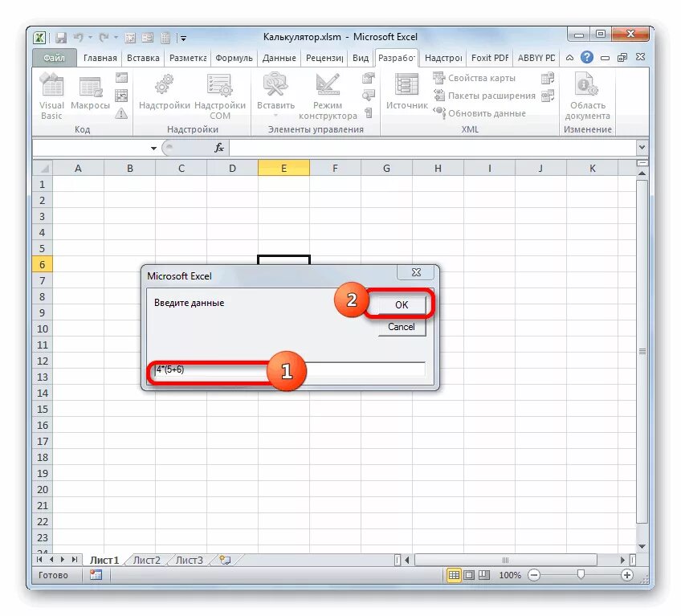Viewport: 681px width, 616px height.
Task: Switch to the Вставка tab
Action: (x=143, y=58)
